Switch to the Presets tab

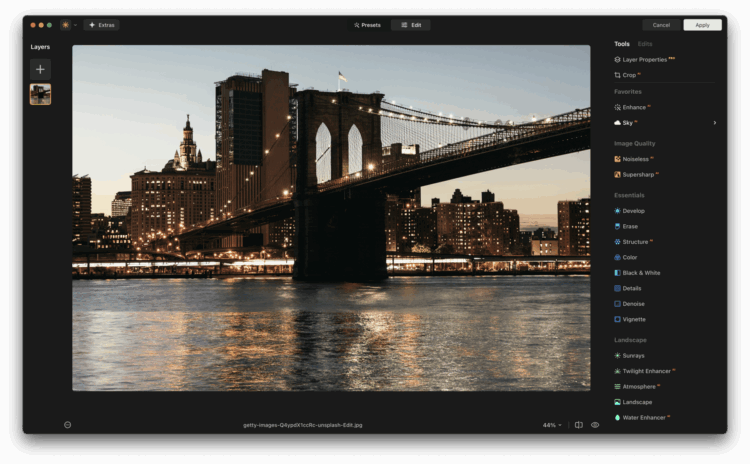[x=368, y=25]
